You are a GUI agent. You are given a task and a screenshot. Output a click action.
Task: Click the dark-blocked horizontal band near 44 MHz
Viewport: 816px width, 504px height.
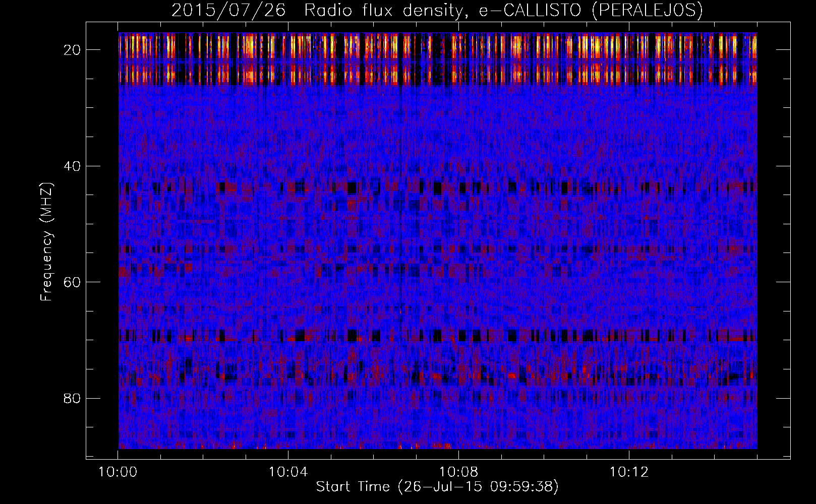(x=438, y=188)
